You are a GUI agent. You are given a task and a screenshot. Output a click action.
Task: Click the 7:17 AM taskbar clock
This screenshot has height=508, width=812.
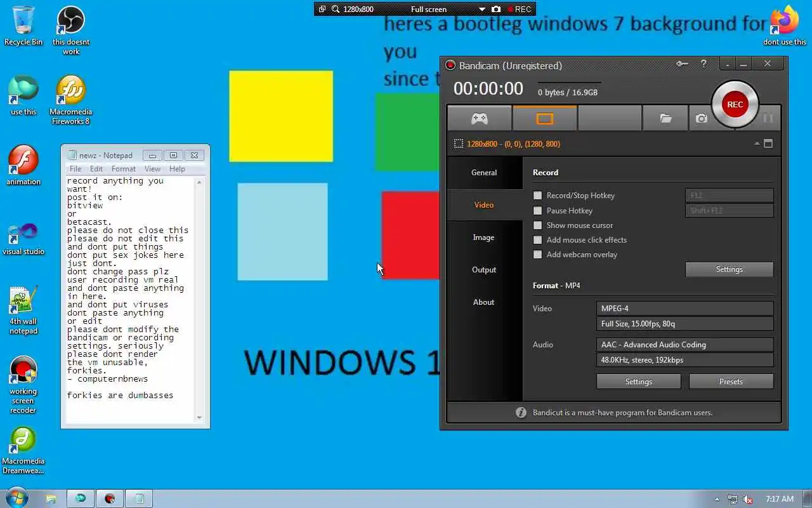pos(780,499)
